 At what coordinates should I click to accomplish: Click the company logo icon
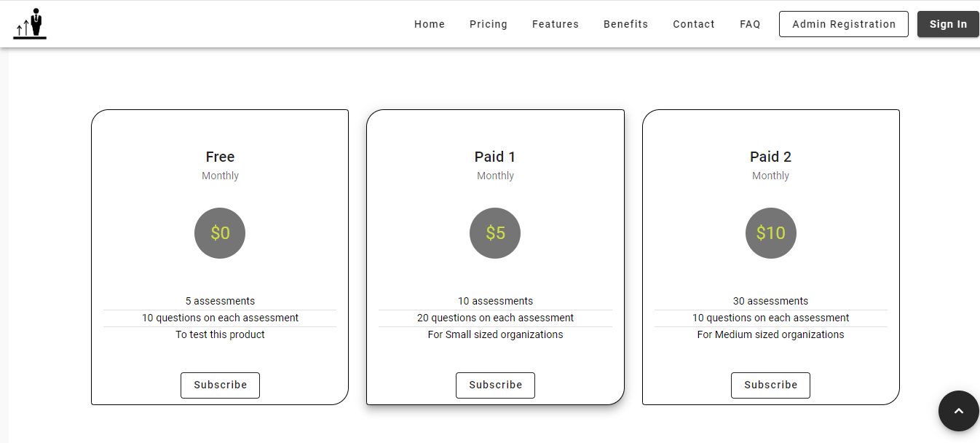pyautogui.click(x=29, y=23)
